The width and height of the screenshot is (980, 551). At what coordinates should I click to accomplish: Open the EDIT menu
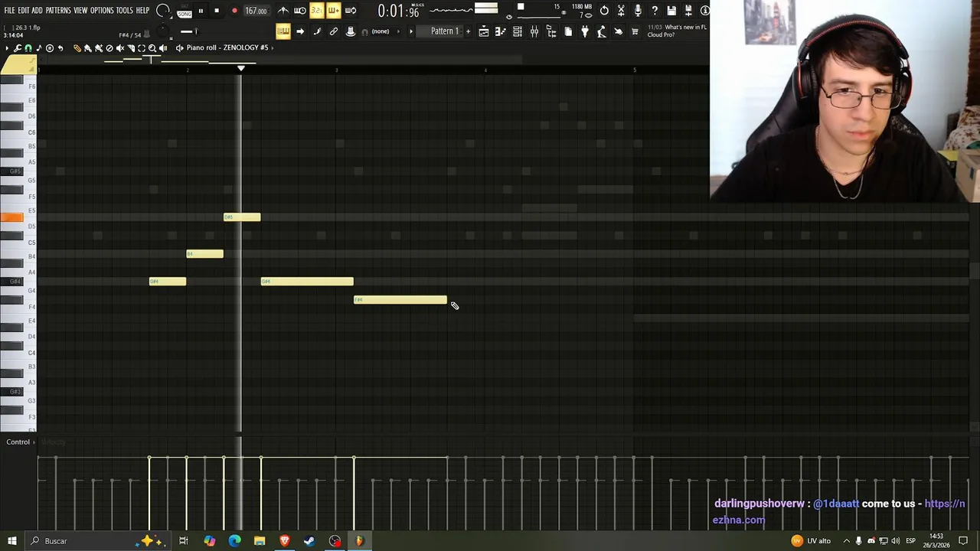tap(24, 11)
